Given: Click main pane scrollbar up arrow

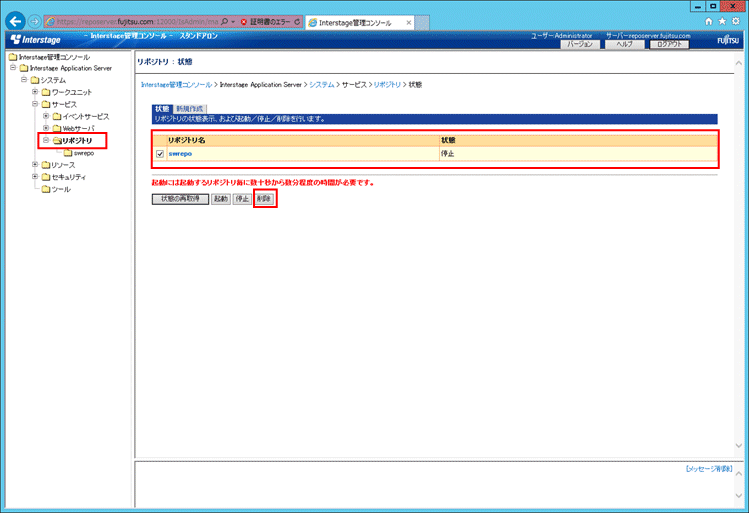Looking at the screenshot, I should [x=739, y=62].
